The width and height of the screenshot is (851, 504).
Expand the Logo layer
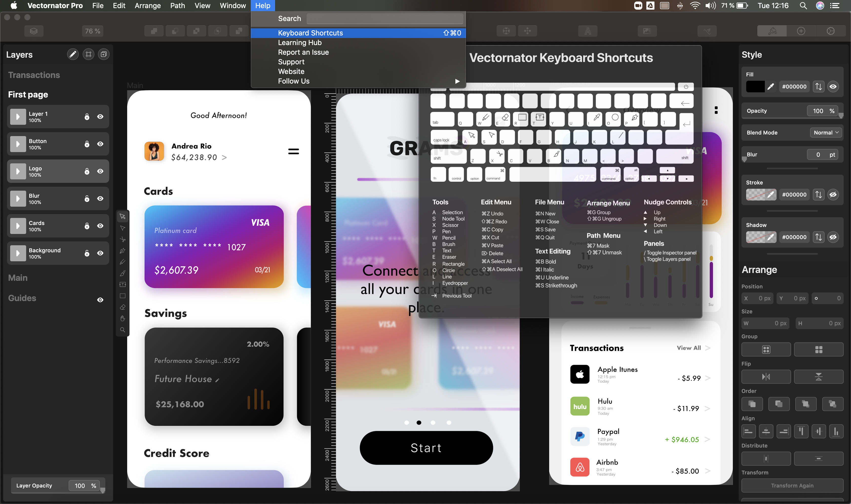click(x=18, y=171)
